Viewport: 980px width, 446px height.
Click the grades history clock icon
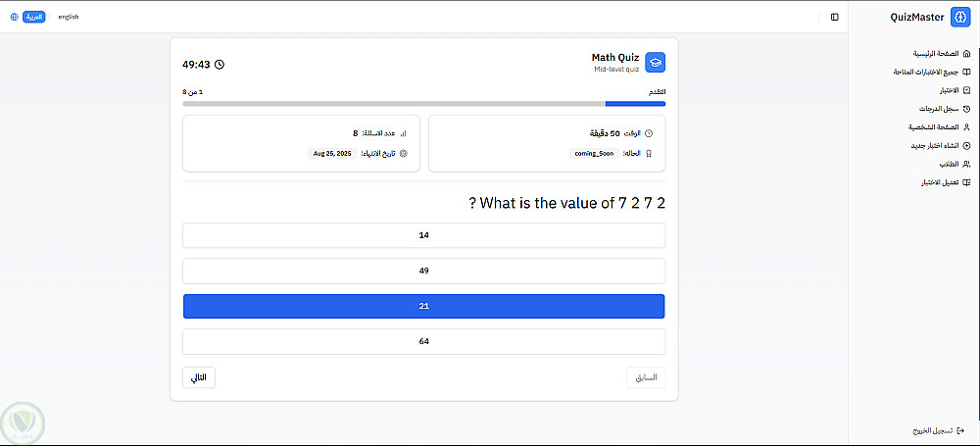pos(967,108)
